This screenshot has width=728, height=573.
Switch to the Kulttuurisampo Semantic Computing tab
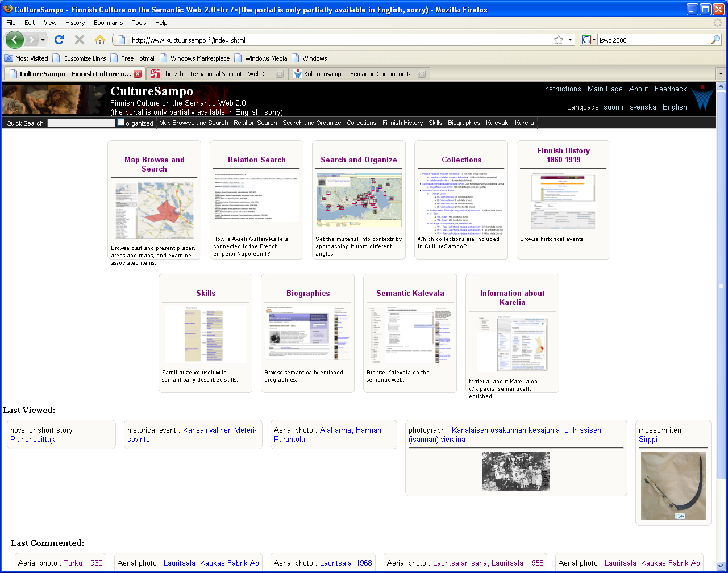coord(359,74)
